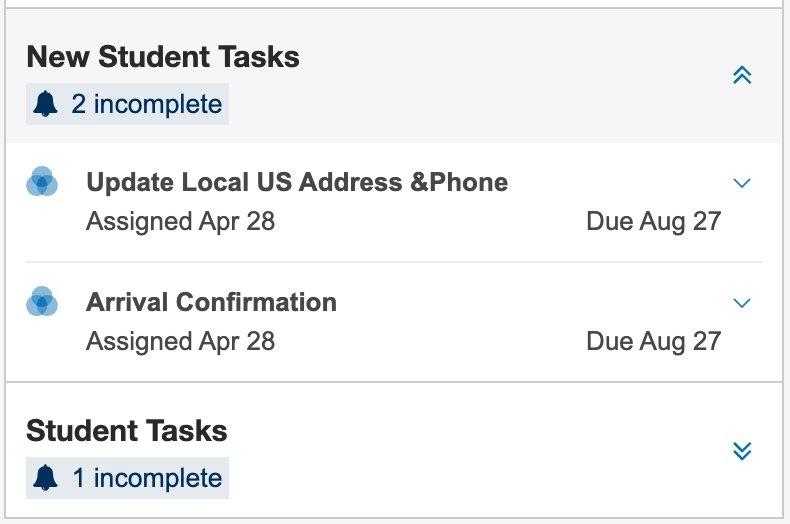Viewport: 790px width, 524px height.
Task: Click the bell icon beside 2 incomplete
Action: tap(46, 104)
